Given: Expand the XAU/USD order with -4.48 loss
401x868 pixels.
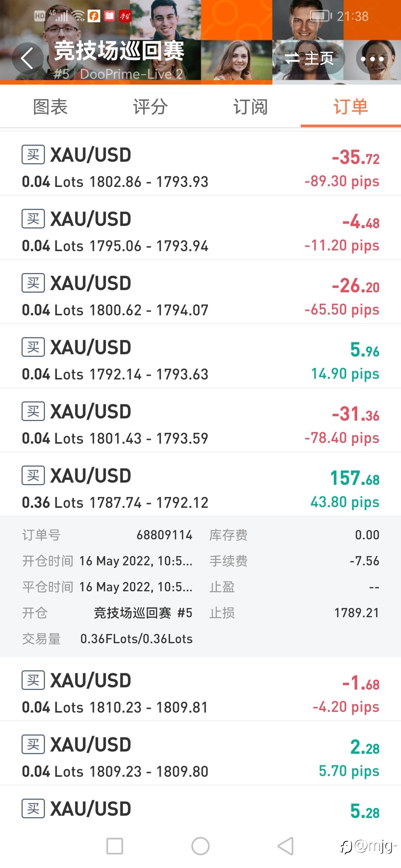Looking at the screenshot, I should (x=200, y=227).
